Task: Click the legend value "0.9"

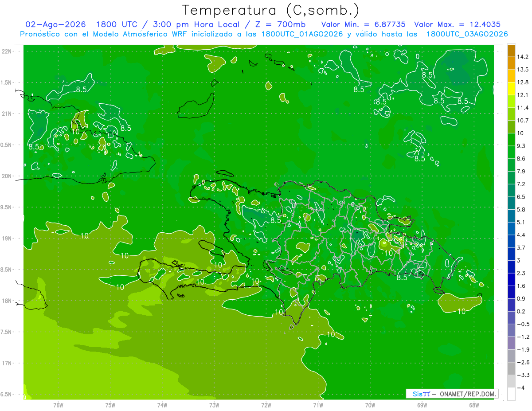Action: click(x=521, y=299)
